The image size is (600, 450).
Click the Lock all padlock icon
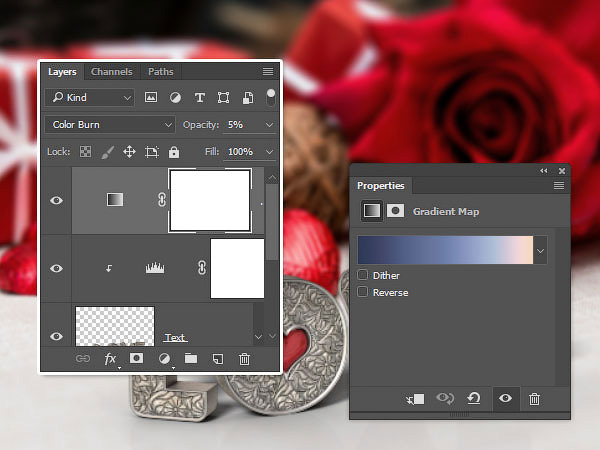coord(174,152)
